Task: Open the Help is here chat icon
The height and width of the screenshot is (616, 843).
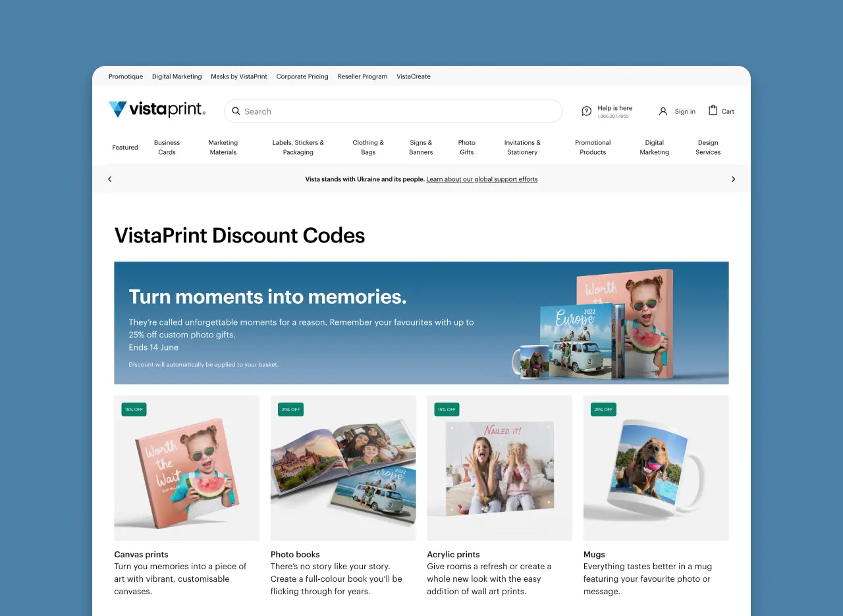Action: pyautogui.click(x=586, y=111)
